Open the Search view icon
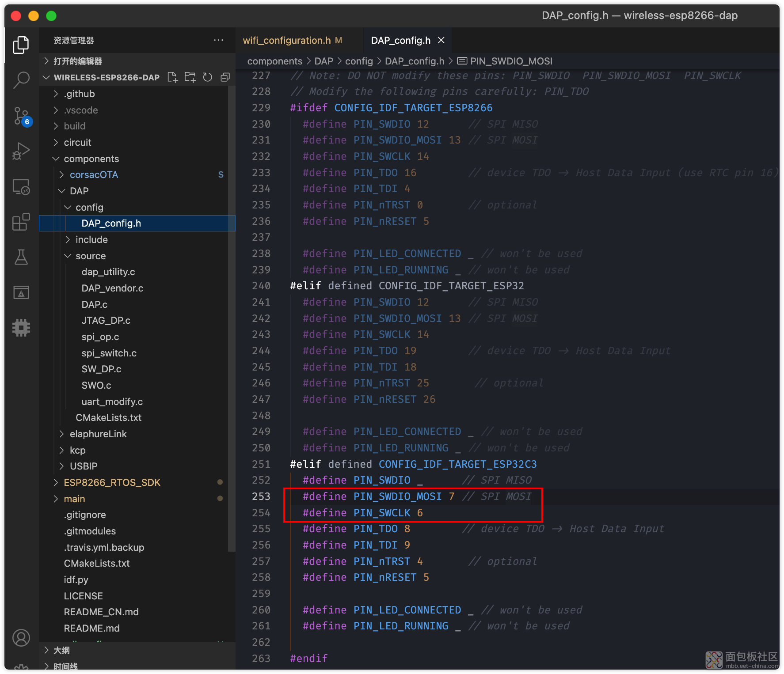Viewport: 784px width, 674px height. click(x=21, y=80)
